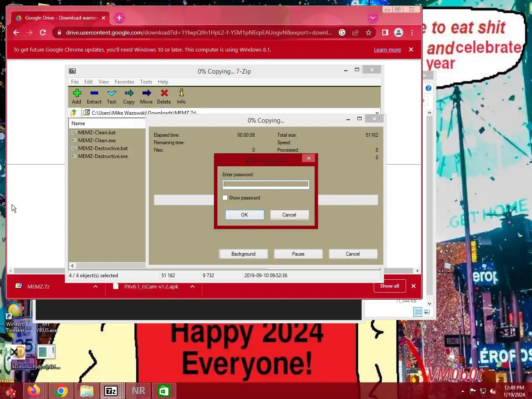532x399 pixels.
Task: Open File Explorer from the taskbar
Action: click(x=87, y=391)
